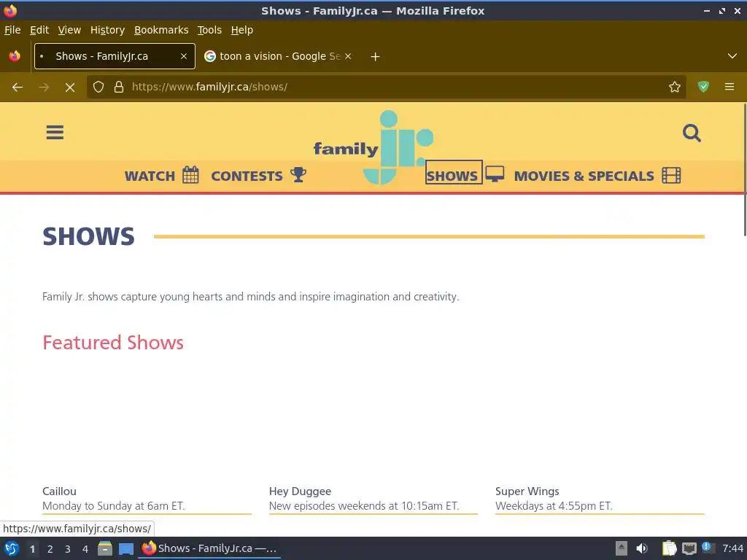Open the View menu

69,30
